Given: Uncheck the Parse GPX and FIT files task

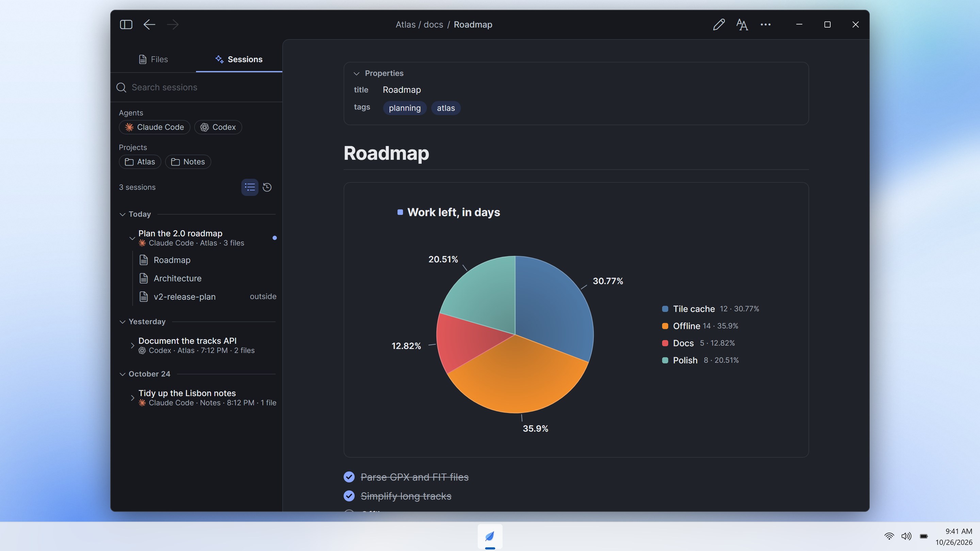Looking at the screenshot, I should (x=349, y=477).
